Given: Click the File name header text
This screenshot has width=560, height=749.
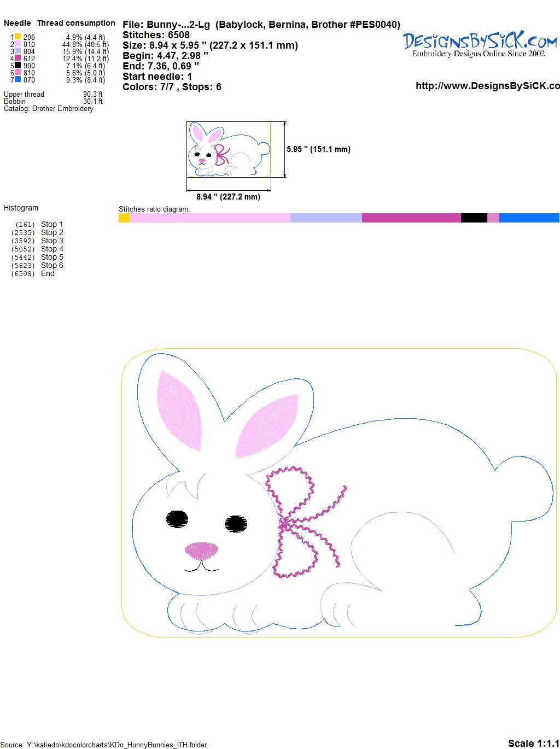Looking at the screenshot, I should pyautogui.click(x=261, y=25).
